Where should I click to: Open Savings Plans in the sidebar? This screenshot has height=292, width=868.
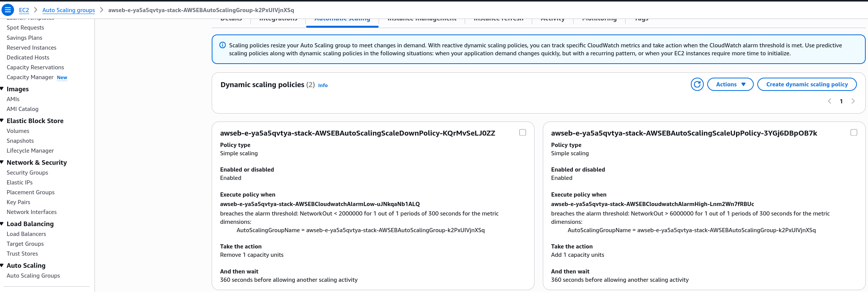tap(24, 38)
